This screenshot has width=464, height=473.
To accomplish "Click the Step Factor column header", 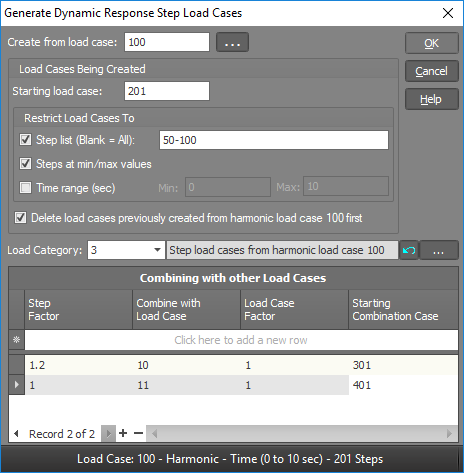I will click(78, 309).
